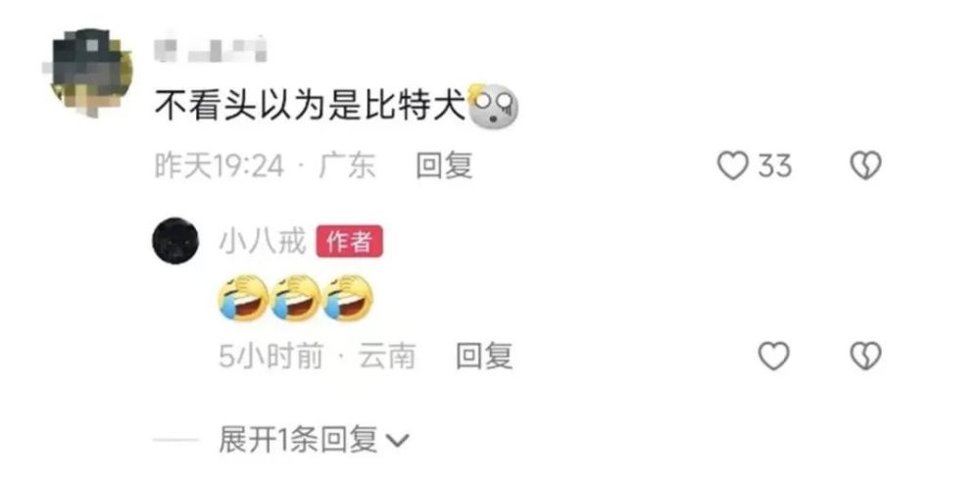This screenshot has height=481, width=980.
Task: Reply to the 广东 user's comment
Action: (444, 167)
